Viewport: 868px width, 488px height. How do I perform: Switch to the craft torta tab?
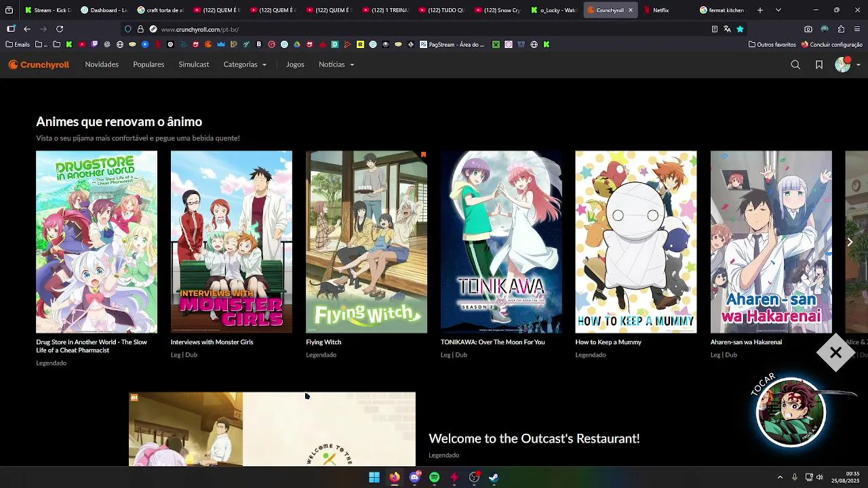click(x=160, y=10)
